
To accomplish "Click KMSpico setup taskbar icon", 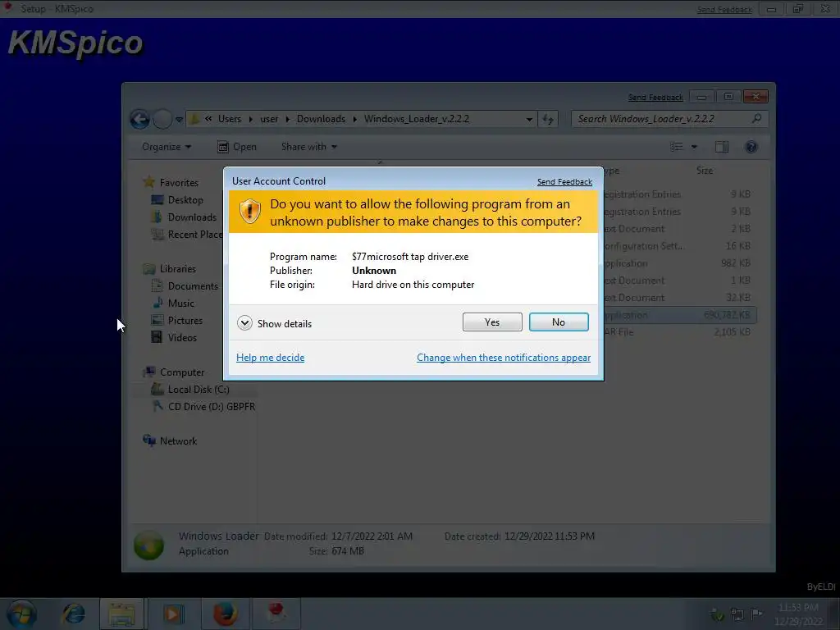I will coord(276,614).
